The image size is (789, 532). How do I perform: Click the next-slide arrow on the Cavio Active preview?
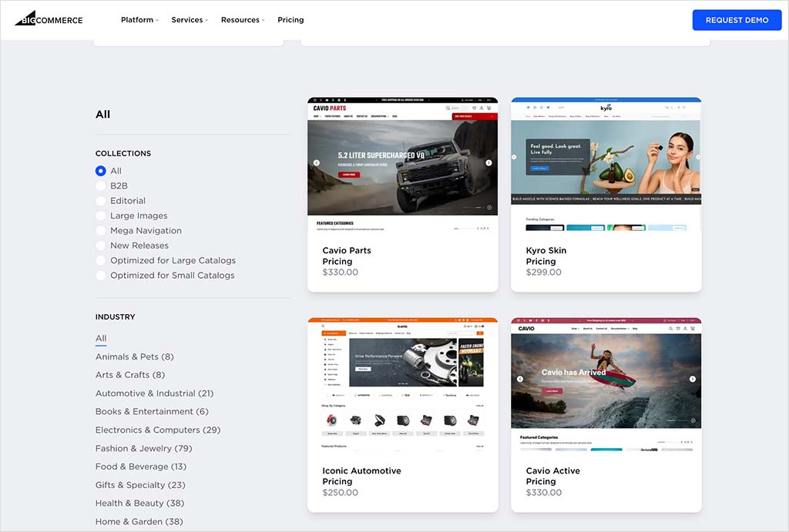pos(693,379)
